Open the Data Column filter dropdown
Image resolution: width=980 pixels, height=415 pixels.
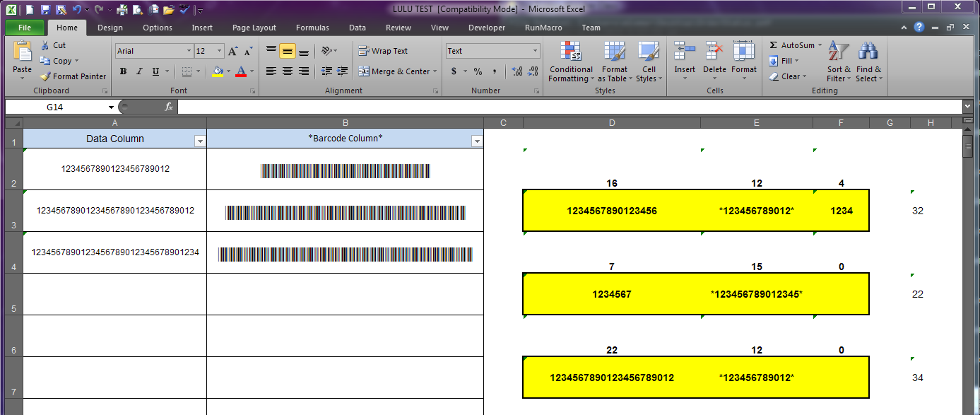pyautogui.click(x=200, y=141)
